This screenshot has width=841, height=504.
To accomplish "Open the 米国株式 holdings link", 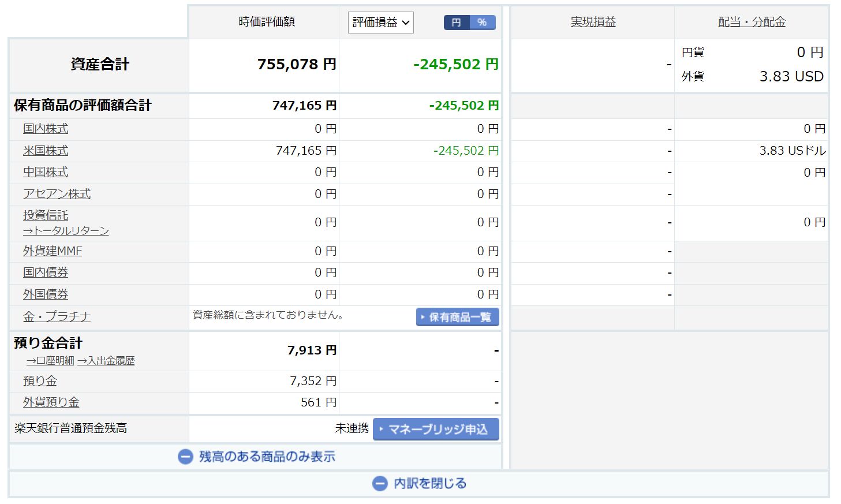I will pyautogui.click(x=46, y=151).
